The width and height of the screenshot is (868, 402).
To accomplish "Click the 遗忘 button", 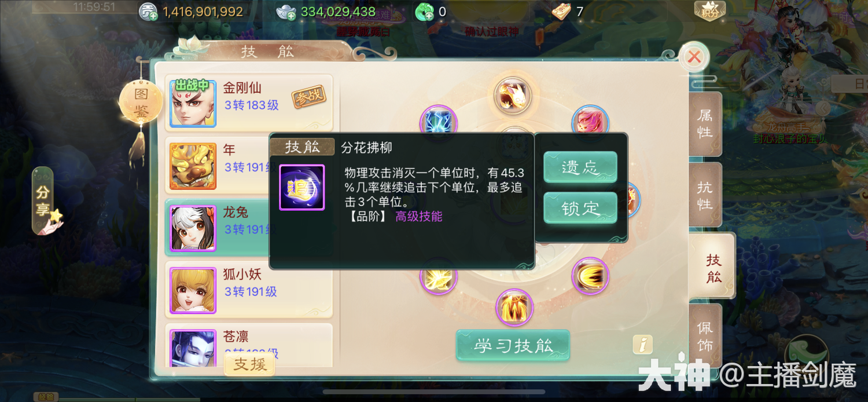I will (580, 167).
